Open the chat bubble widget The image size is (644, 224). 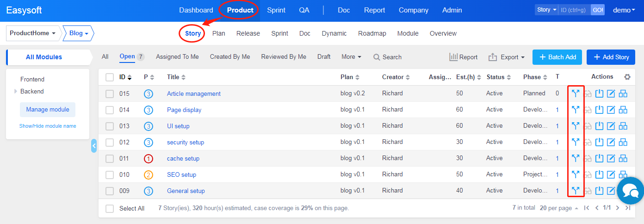(630, 190)
